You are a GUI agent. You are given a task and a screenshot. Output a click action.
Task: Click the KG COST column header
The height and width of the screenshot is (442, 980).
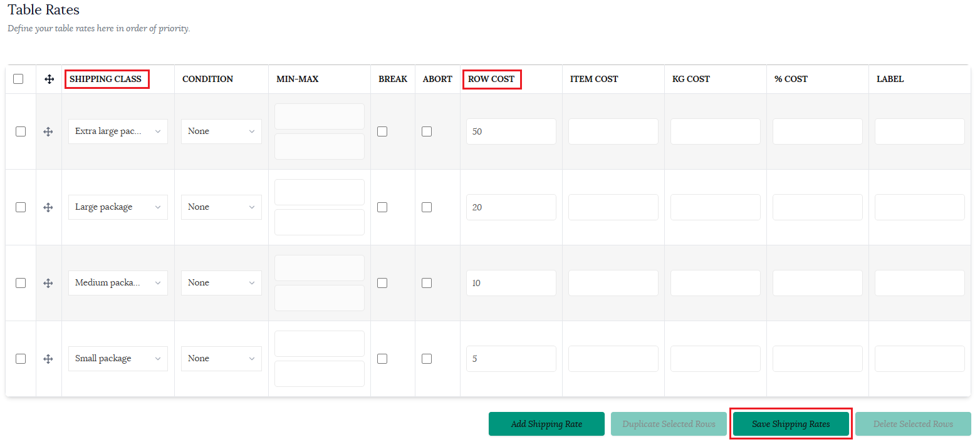click(x=691, y=79)
